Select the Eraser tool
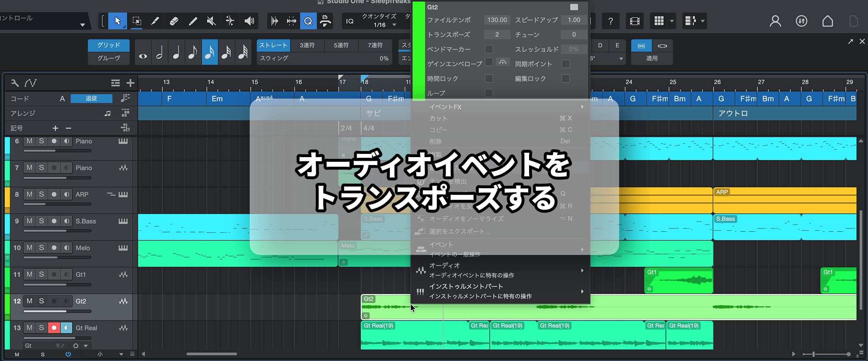 (174, 21)
